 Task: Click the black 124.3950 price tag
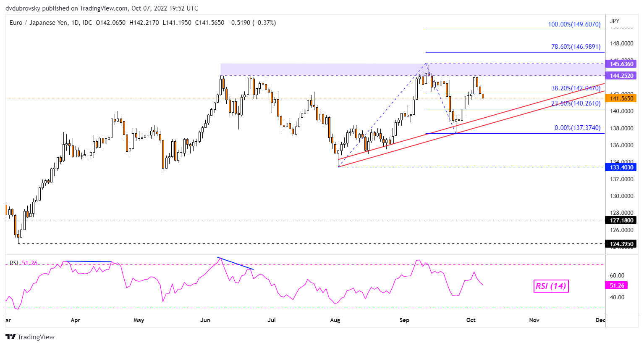(621, 244)
